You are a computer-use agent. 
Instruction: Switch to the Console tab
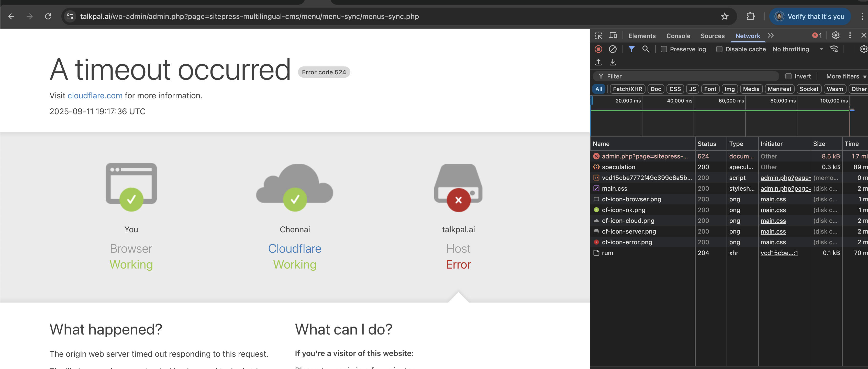[x=678, y=36]
